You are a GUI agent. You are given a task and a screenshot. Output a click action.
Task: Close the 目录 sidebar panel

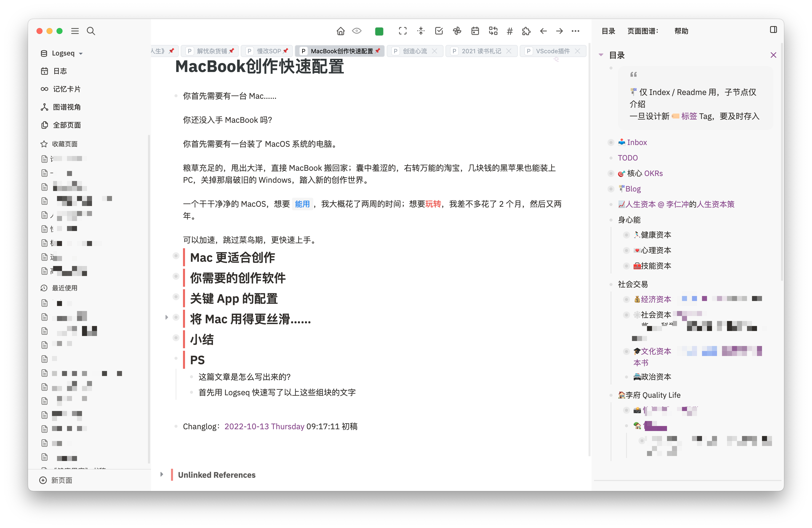point(773,55)
